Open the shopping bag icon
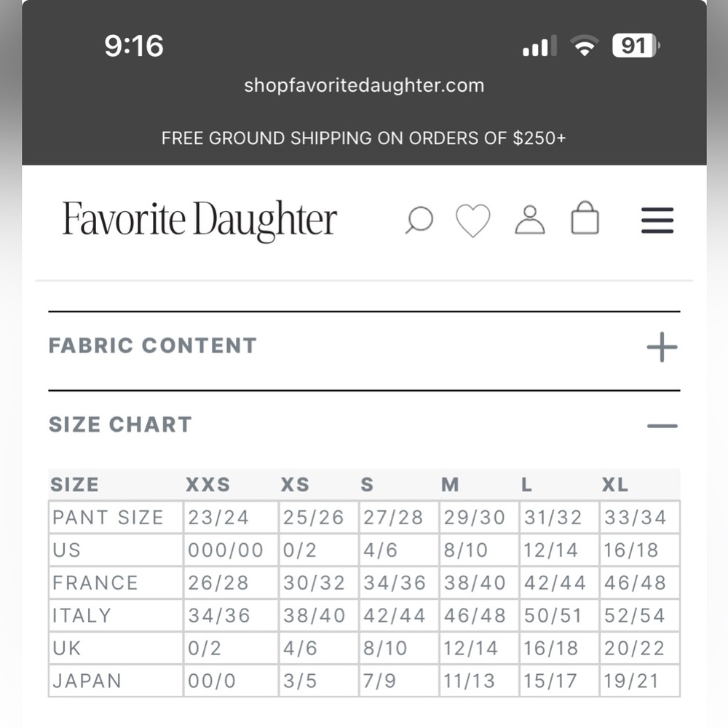Screen dimensions: 728x728 point(585,218)
